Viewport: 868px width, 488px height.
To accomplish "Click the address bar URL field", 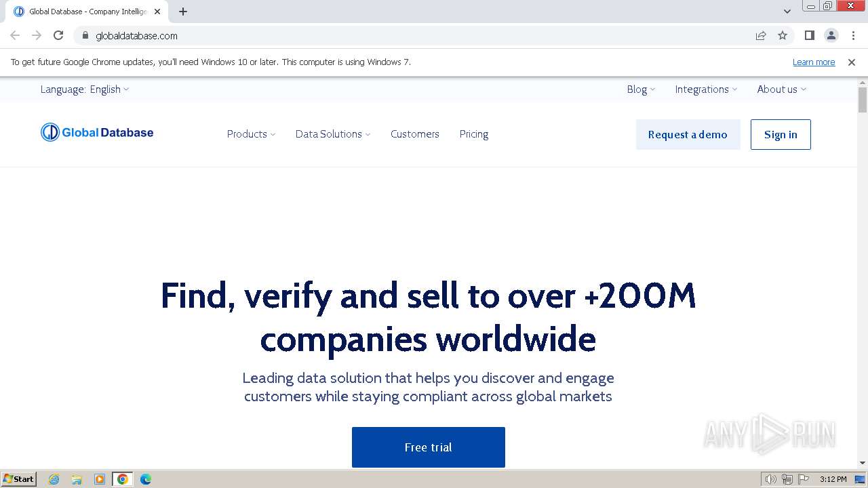I will pos(420,35).
